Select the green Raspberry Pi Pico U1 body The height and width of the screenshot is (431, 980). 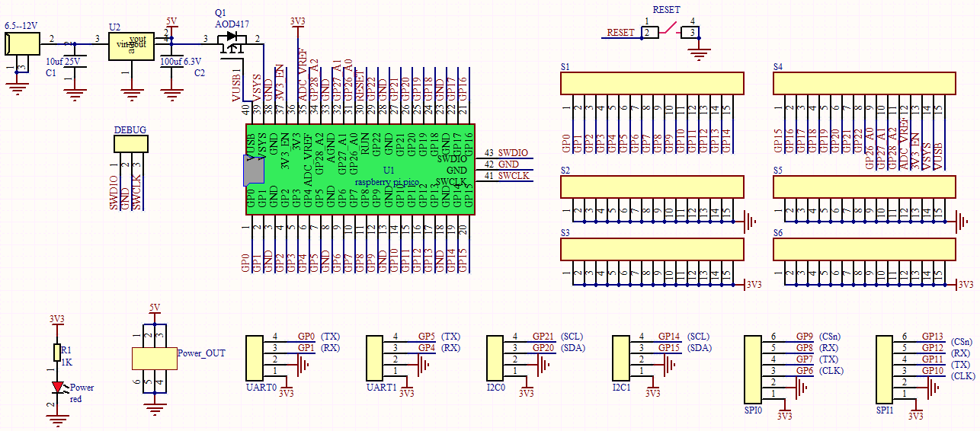[x=359, y=169]
